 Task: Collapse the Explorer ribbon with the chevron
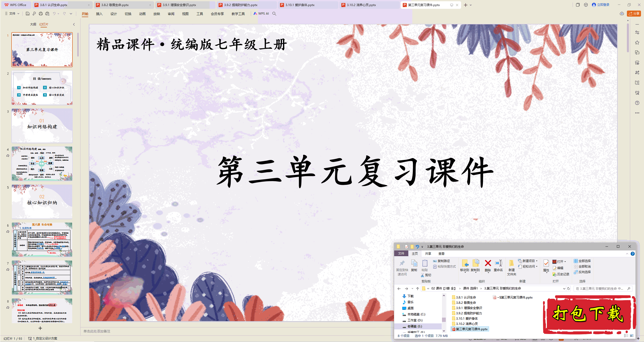[627, 254]
